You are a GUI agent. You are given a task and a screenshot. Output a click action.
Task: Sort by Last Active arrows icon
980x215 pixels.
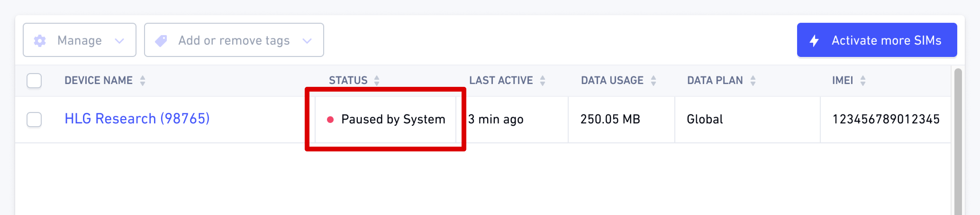(543, 80)
